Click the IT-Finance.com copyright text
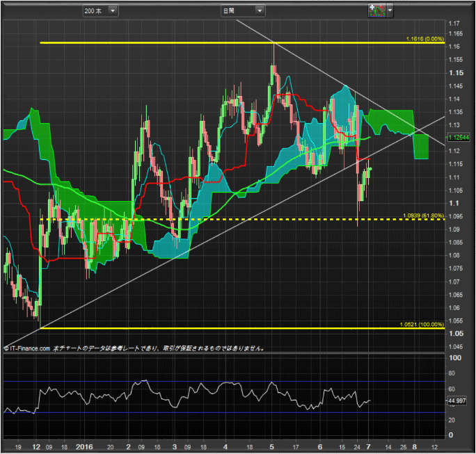Screen dimensions: 476x454 (26, 348)
